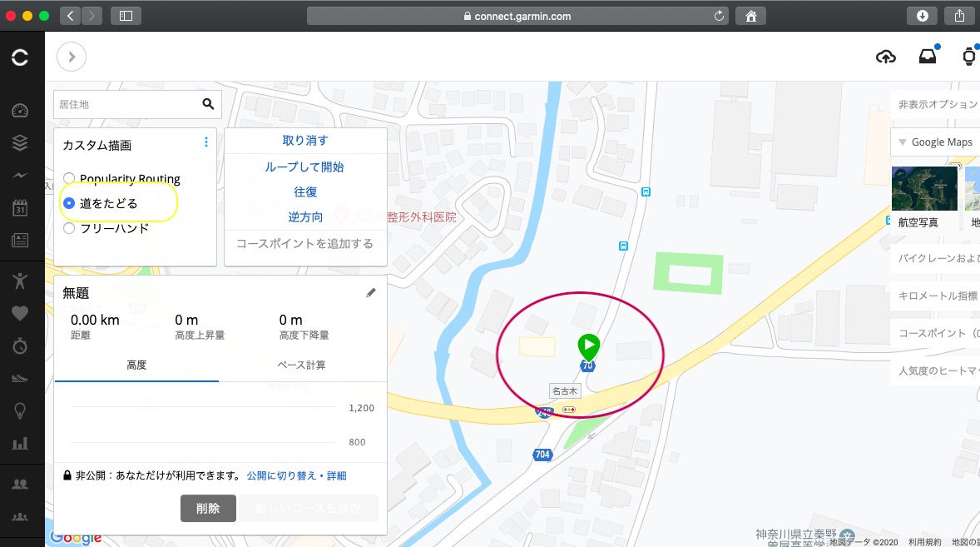Open the カスタム描画 three-dot menu
The image size is (980, 547).
[206, 142]
